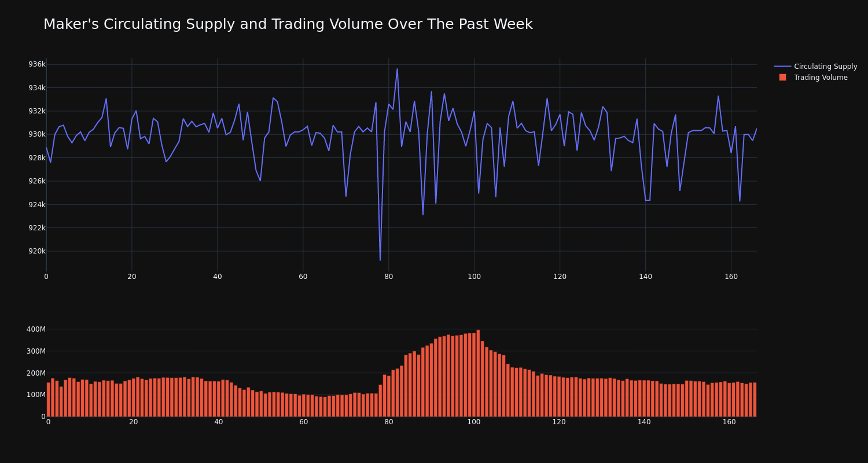This screenshot has height=463, width=868.
Task: Click the 40 tick on the supply chart x-axis
Action: click(218, 277)
